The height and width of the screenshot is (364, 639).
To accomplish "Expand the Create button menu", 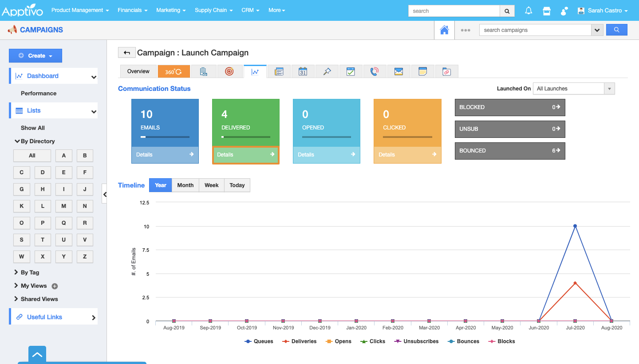I will (35, 56).
